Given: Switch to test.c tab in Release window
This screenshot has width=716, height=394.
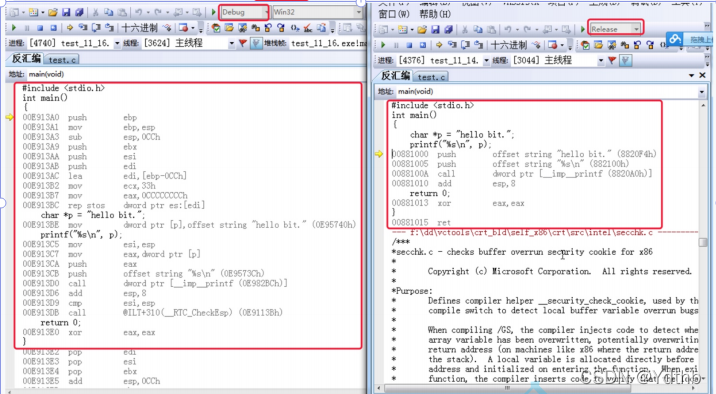Looking at the screenshot, I should coord(432,77).
